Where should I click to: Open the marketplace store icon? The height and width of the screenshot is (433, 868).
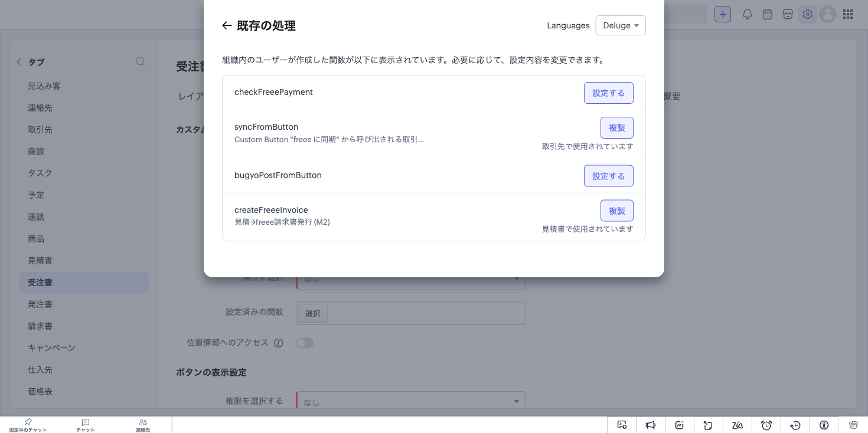coord(788,14)
